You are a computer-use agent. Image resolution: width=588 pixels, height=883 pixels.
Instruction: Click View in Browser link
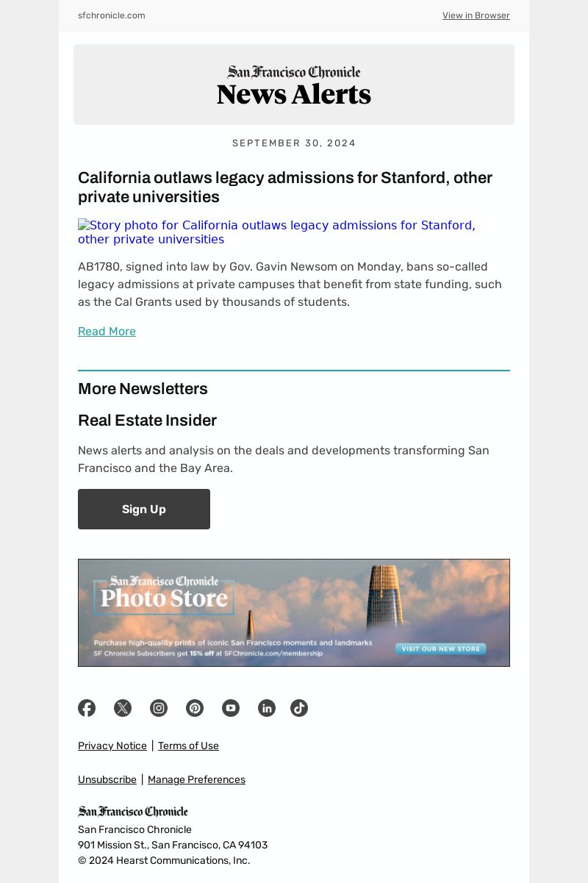click(476, 15)
